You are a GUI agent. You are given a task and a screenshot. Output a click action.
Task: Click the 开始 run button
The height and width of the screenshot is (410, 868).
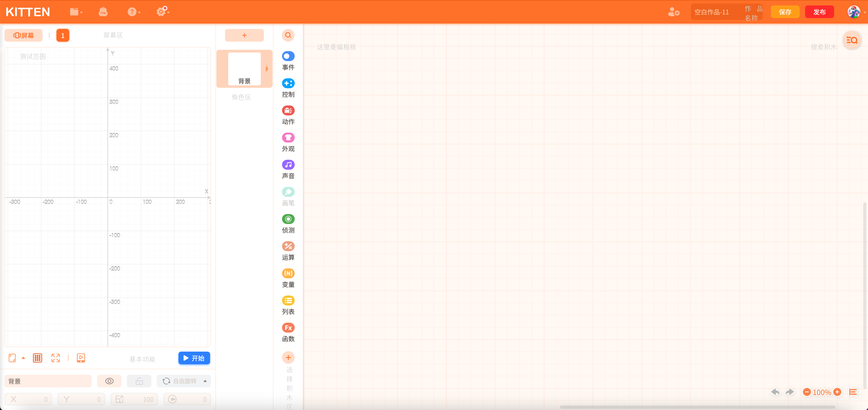[194, 358]
